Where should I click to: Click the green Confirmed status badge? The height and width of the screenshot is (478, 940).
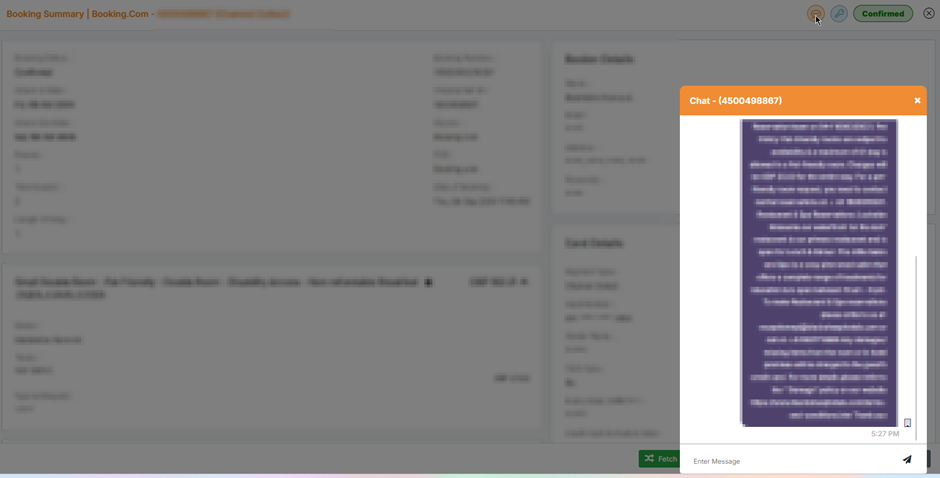point(882,14)
